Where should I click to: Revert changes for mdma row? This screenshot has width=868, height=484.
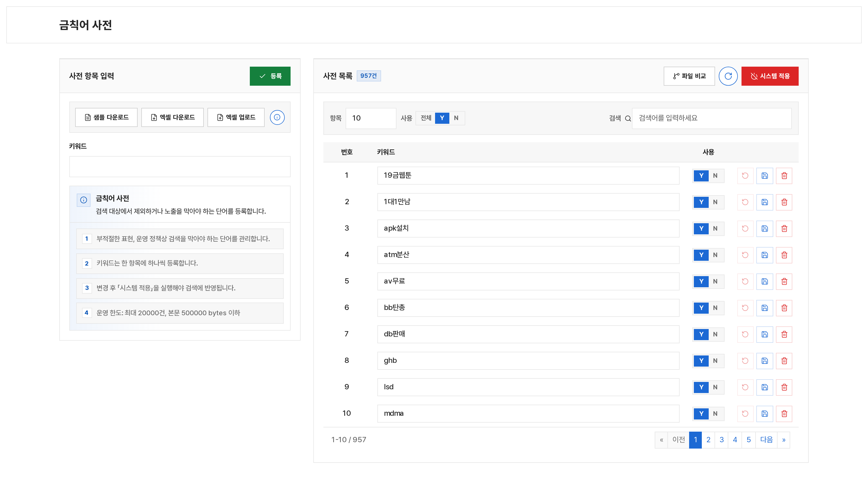coord(745,414)
